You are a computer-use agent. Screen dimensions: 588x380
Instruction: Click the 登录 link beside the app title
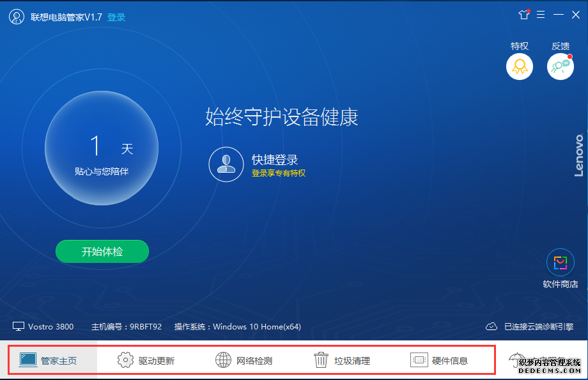click(x=116, y=17)
